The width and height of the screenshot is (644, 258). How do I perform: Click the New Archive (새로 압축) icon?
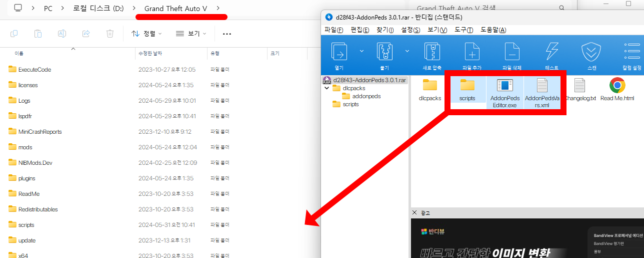(x=431, y=52)
